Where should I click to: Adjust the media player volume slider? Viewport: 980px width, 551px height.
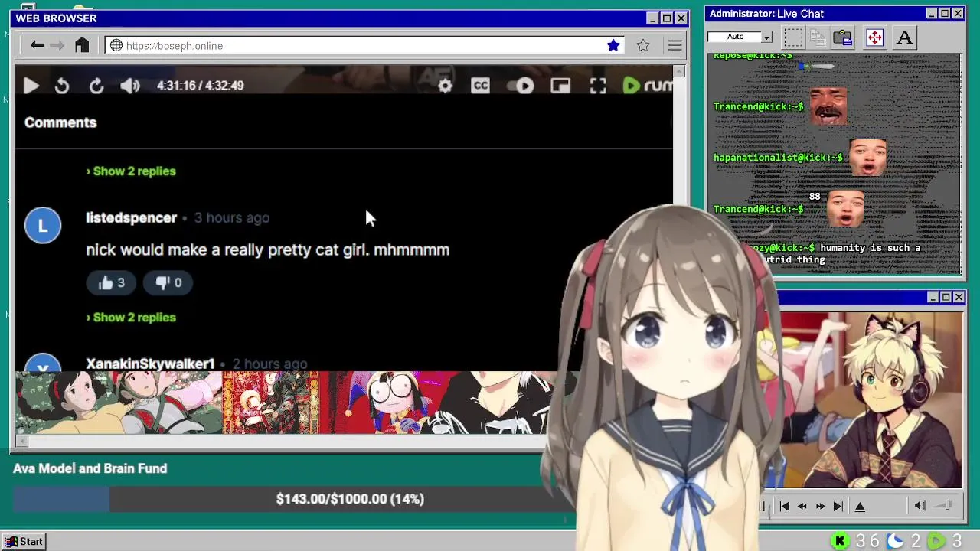[943, 506]
